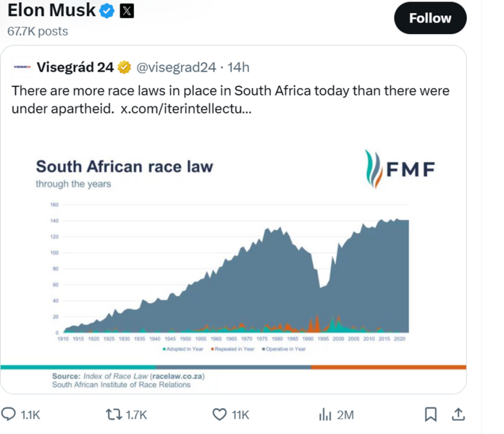Click Elon Musk's blue verified badge

(x=107, y=11)
